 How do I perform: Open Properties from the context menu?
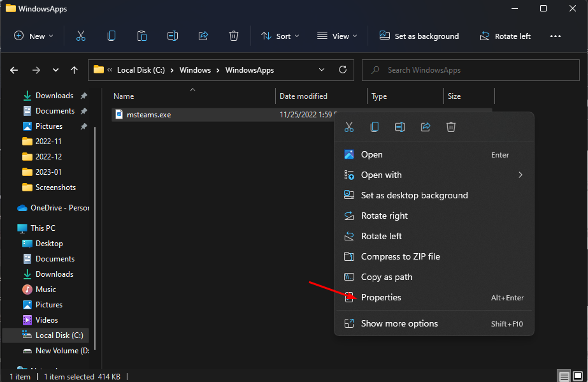click(434, 298)
